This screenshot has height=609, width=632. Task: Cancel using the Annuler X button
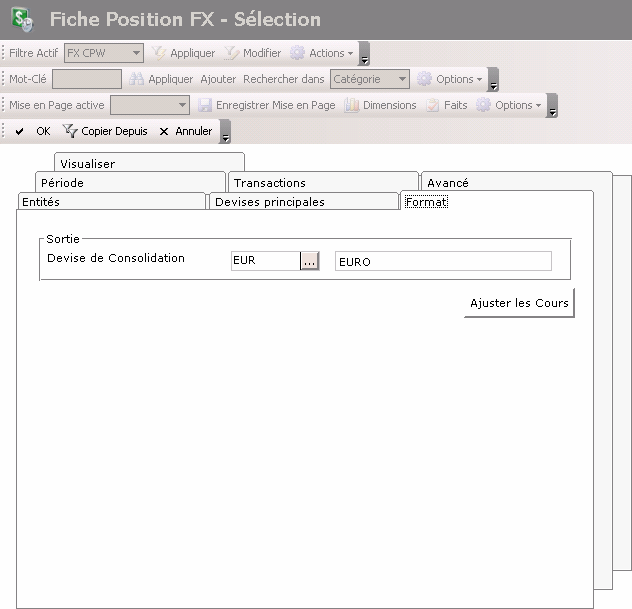(x=185, y=131)
